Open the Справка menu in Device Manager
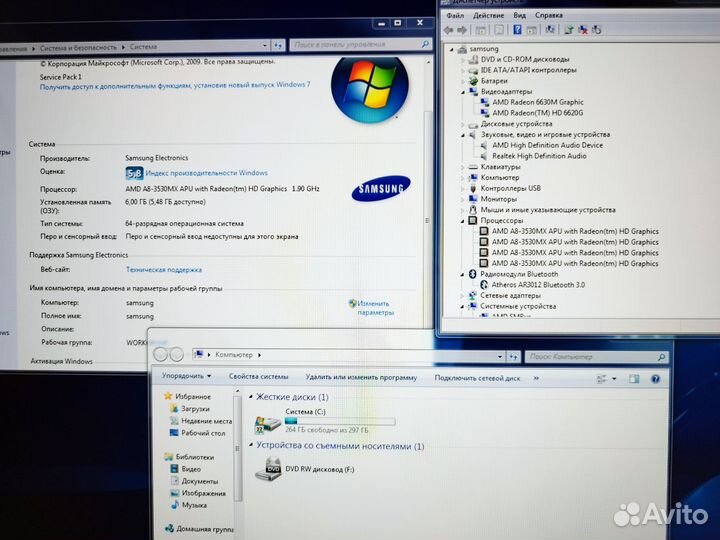 click(x=549, y=15)
